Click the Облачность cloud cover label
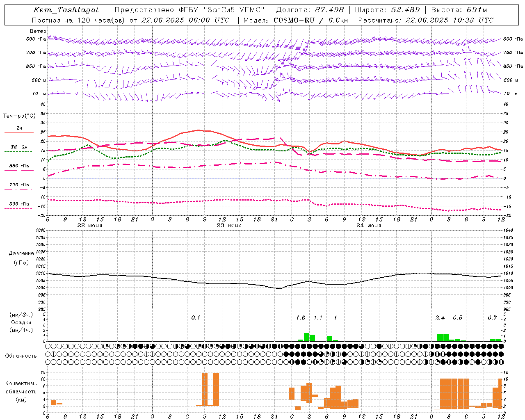The width and height of the screenshot is (525, 420). 21,356
